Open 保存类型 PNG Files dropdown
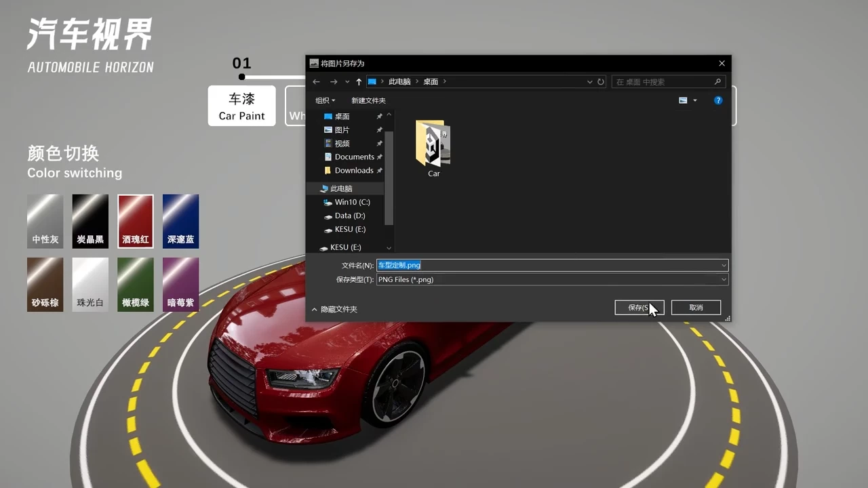The image size is (868, 488). point(552,279)
